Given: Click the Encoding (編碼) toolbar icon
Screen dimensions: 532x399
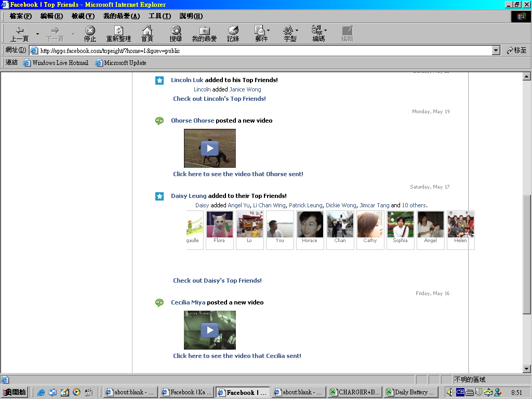Looking at the screenshot, I should point(318,34).
